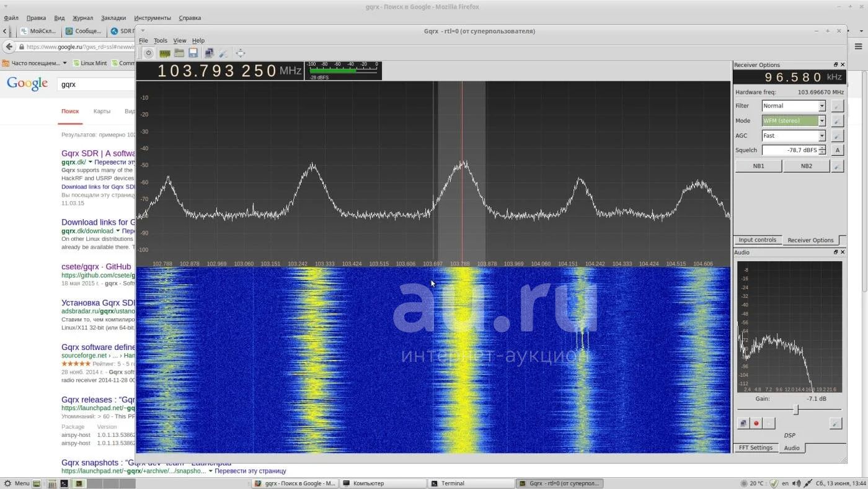868x489 pixels.
Task: Open the Gqrx window menu arrow
Action: tap(143, 30)
